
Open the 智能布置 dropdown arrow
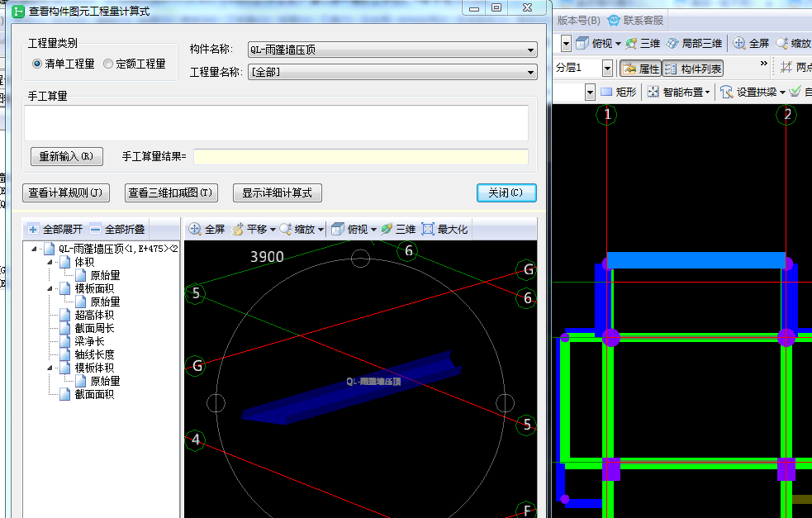coord(707,93)
